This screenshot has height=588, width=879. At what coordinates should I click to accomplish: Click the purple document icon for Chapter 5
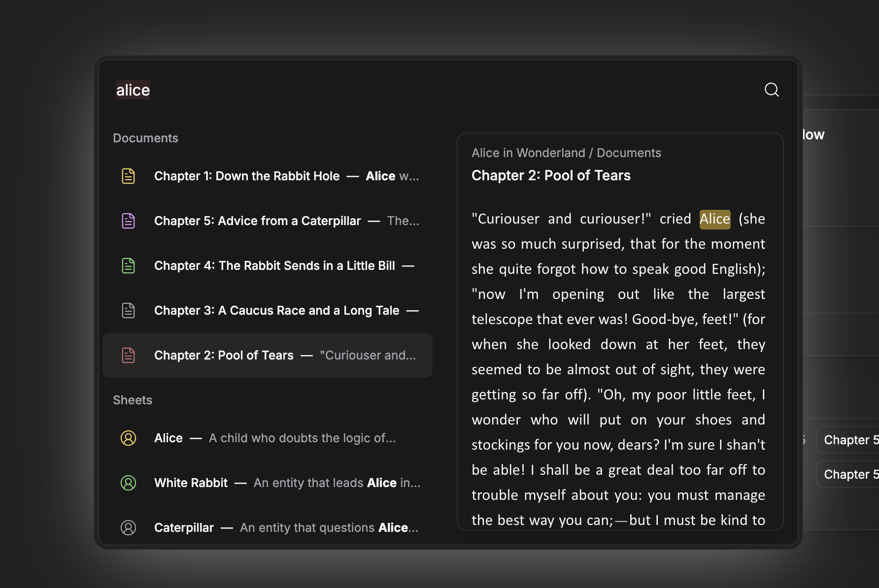click(x=128, y=221)
